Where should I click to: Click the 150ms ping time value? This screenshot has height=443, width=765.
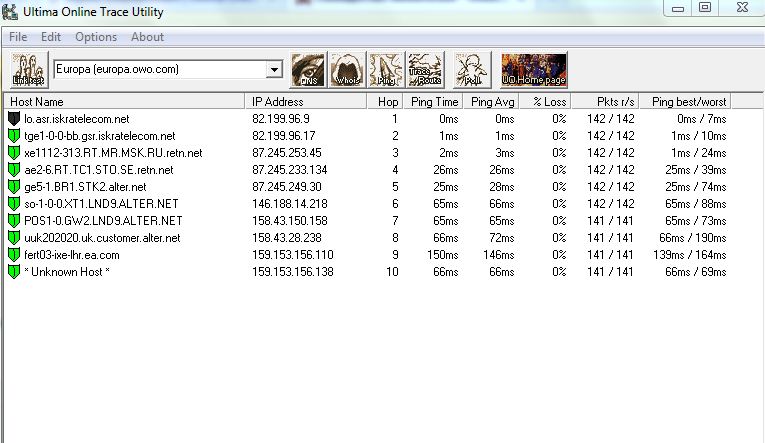click(x=443, y=255)
